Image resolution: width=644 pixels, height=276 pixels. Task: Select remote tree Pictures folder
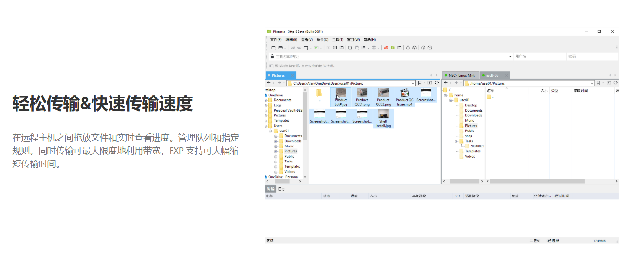tap(468, 126)
